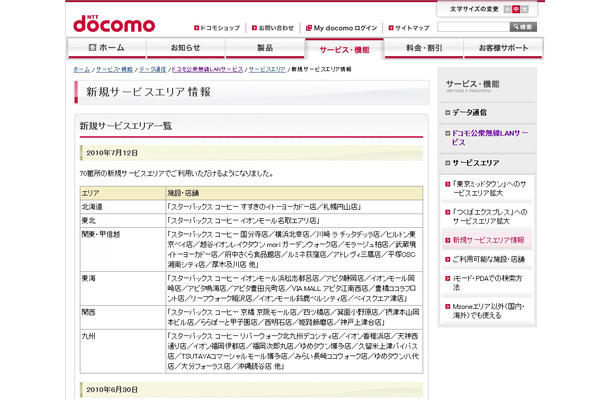This screenshot has width=610, height=400.
Task: Click the エリア table column header
Action: (x=123, y=193)
